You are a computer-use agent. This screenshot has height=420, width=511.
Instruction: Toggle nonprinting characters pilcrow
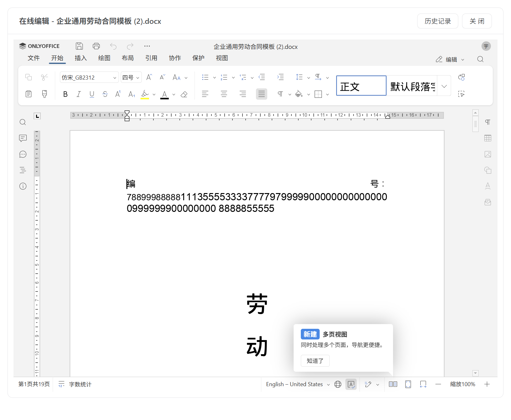[x=280, y=94]
